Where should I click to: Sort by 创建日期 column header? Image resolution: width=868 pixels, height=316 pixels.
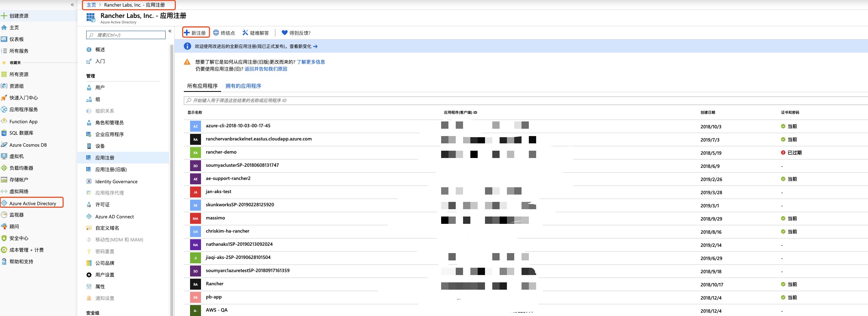click(x=708, y=112)
